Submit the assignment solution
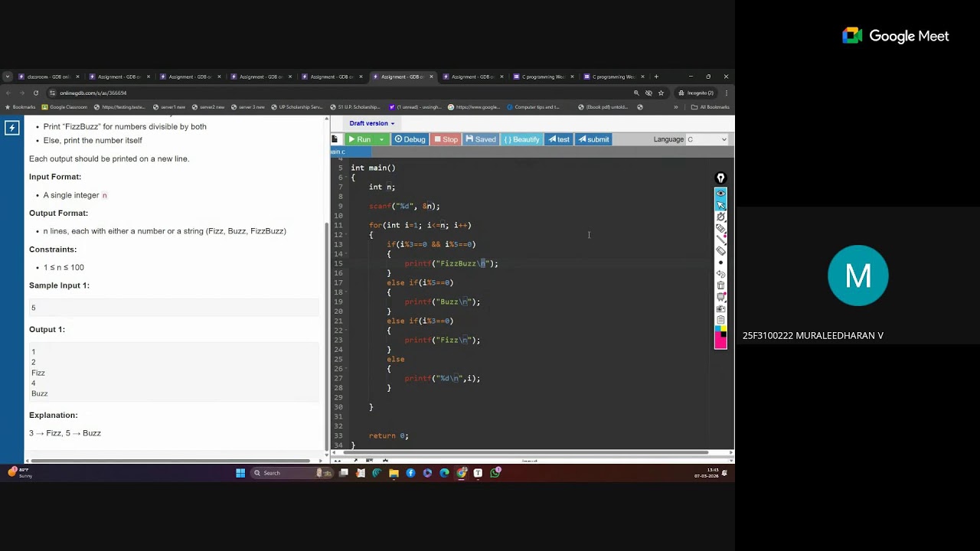The height and width of the screenshot is (551, 980). point(593,139)
